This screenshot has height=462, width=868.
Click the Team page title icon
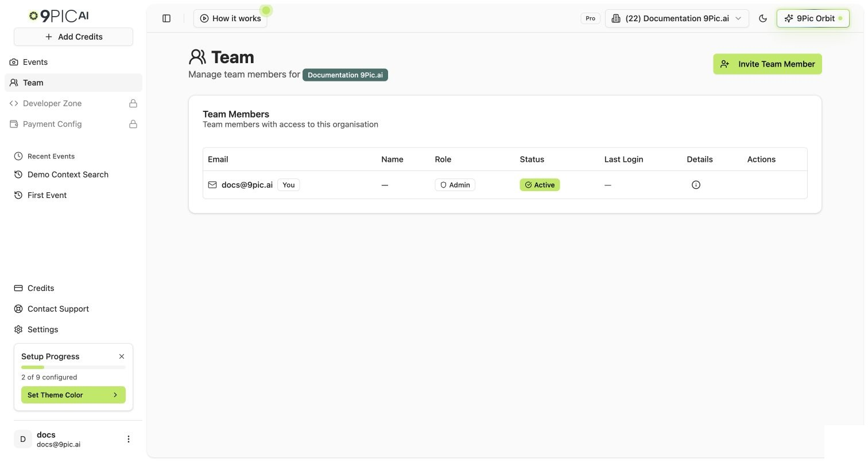[197, 57]
